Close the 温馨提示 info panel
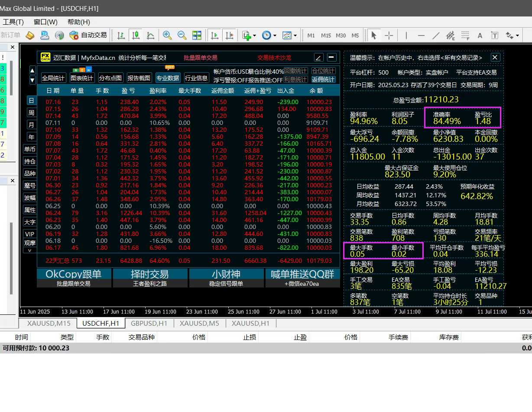 click(x=496, y=57)
